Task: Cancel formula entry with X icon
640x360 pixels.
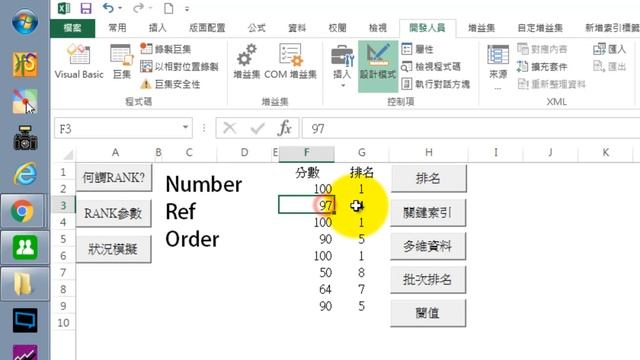Action: (x=230, y=128)
